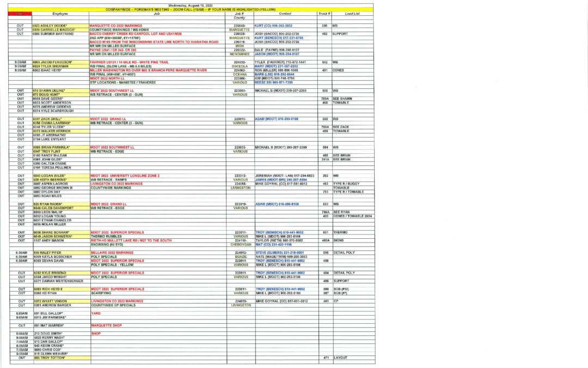Click the Contact column header

tap(285, 14)
